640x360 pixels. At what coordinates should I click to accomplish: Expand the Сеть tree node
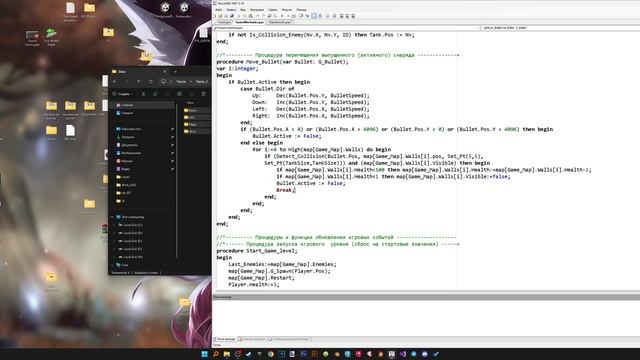(113, 265)
